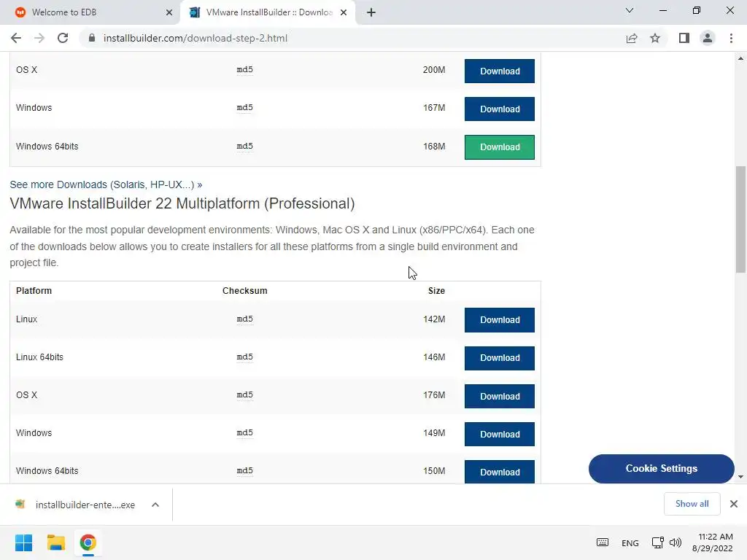Click the forward navigation arrow

coord(39,38)
